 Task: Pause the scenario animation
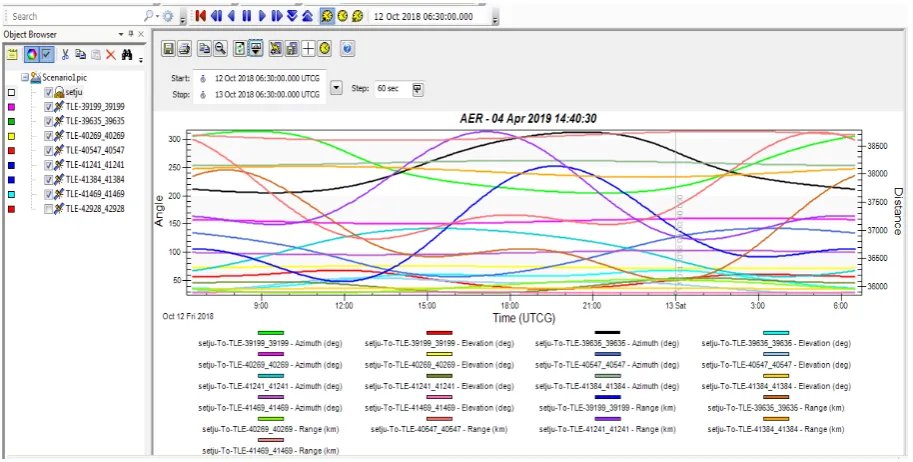247,16
